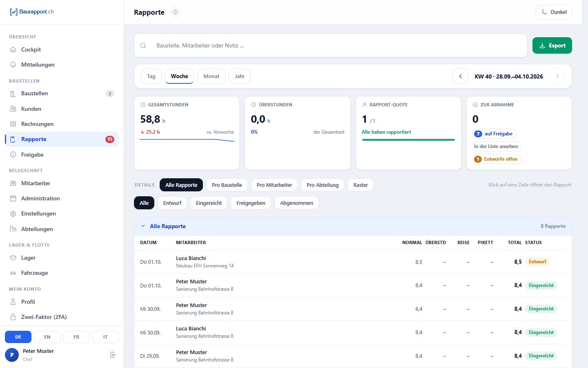Click the Lager box icon
Screen dimensions: 588x368
click(x=13, y=258)
